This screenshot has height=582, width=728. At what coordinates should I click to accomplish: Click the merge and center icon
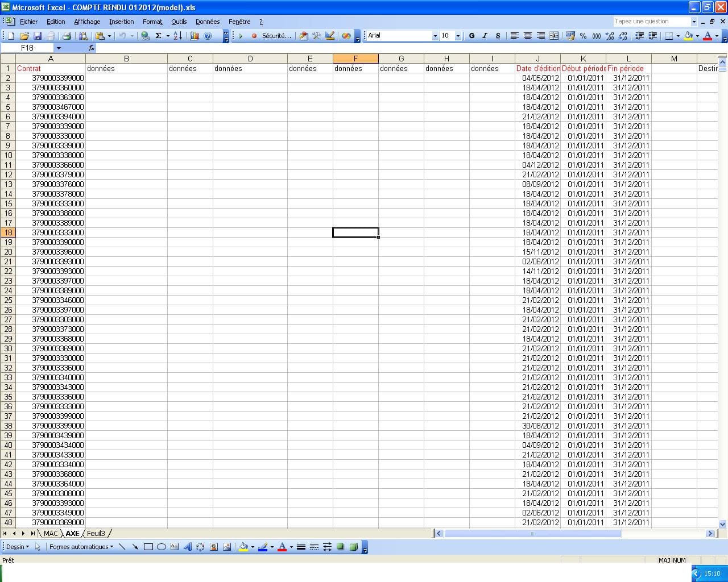pos(554,36)
